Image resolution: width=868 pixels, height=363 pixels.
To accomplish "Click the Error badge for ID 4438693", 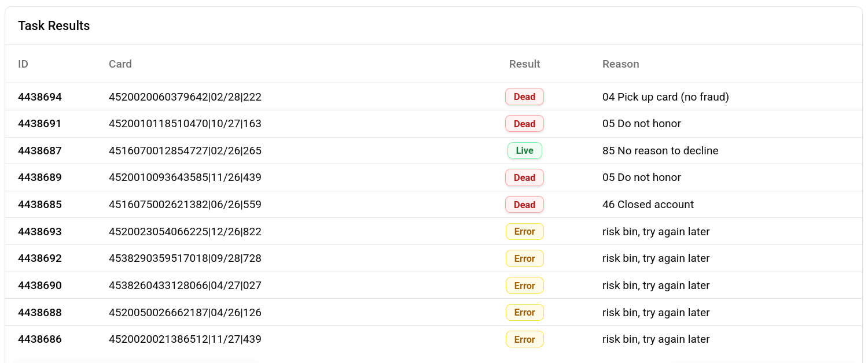I will [524, 231].
